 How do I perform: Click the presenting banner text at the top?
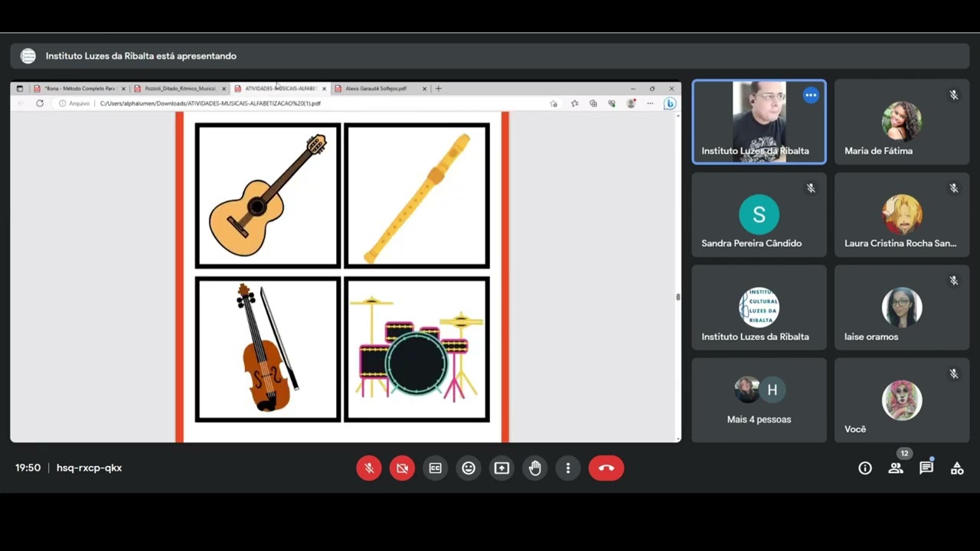141,56
